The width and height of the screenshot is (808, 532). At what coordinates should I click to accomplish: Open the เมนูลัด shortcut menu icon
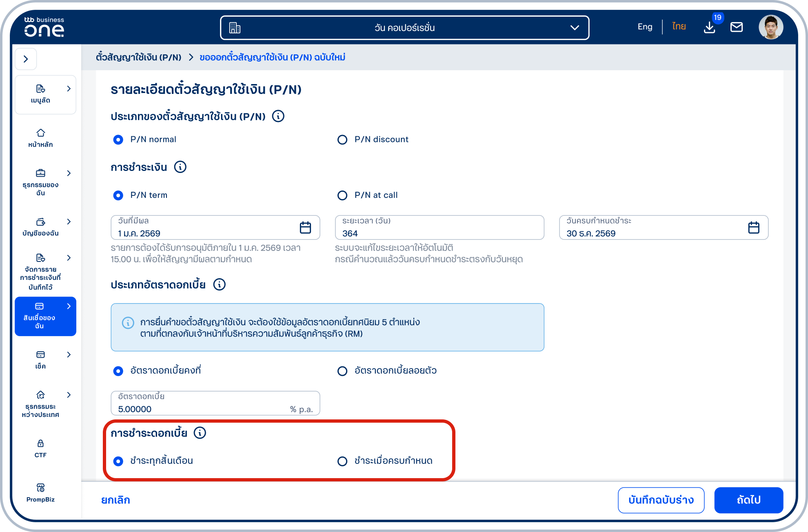point(40,89)
